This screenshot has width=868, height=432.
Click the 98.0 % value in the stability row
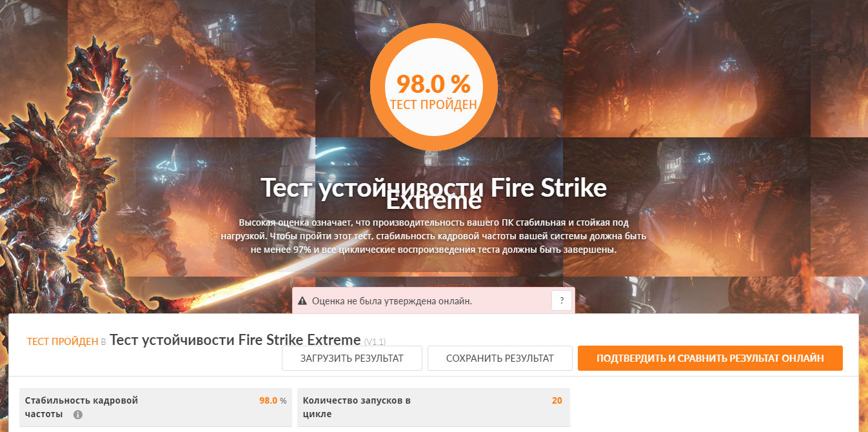tap(273, 400)
